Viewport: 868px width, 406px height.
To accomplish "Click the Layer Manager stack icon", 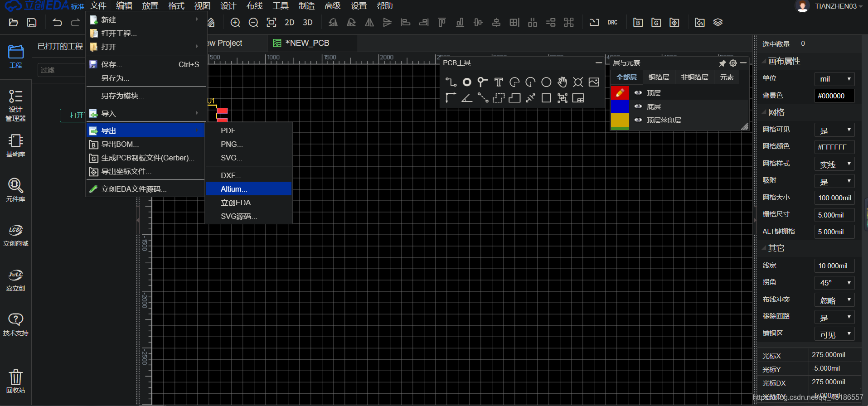I will tap(718, 22).
